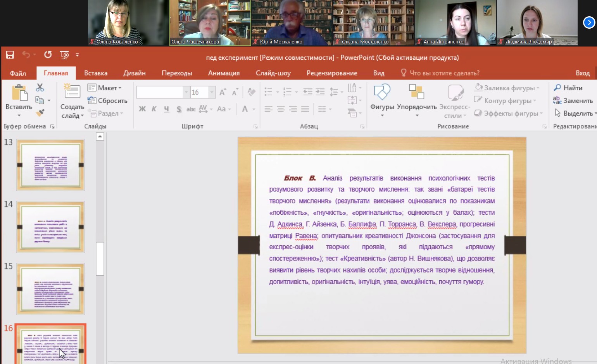This screenshot has height=364, width=597.
Task: Click the Arrange (Упорядочить) icon
Action: click(416, 92)
